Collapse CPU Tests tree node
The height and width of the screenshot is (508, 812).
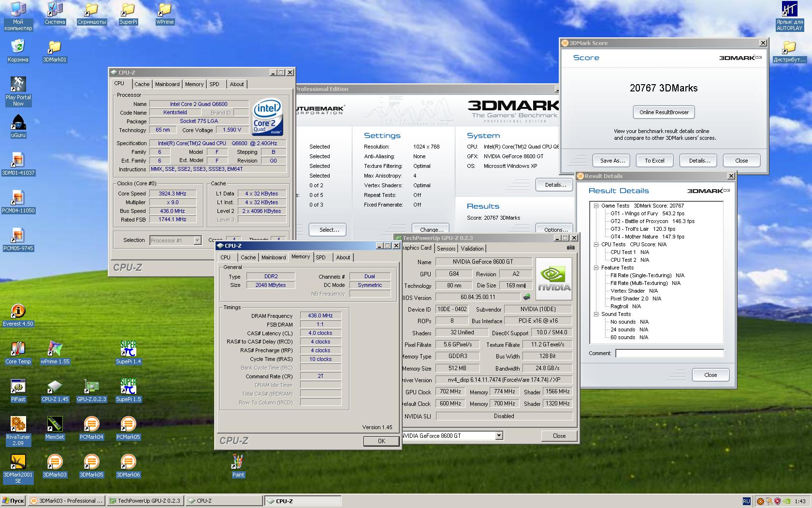coord(596,244)
